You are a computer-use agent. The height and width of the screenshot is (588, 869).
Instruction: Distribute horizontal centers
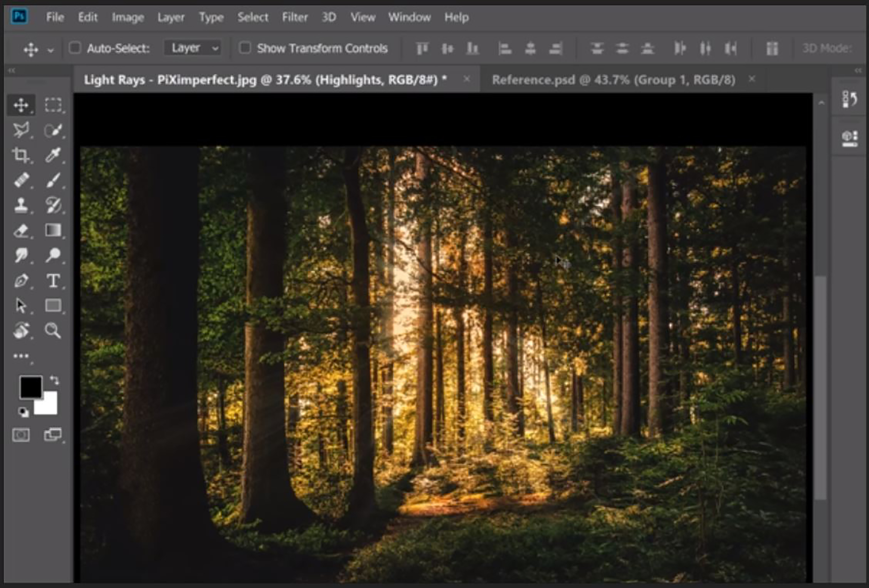point(705,48)
